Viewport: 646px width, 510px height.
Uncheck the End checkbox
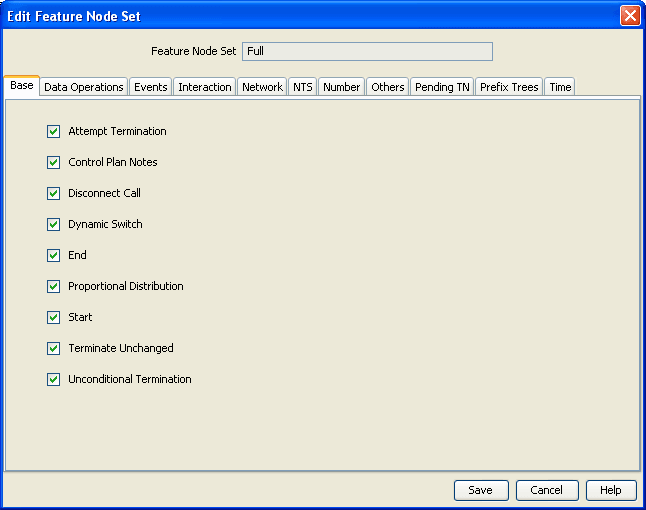click(54, 255)
